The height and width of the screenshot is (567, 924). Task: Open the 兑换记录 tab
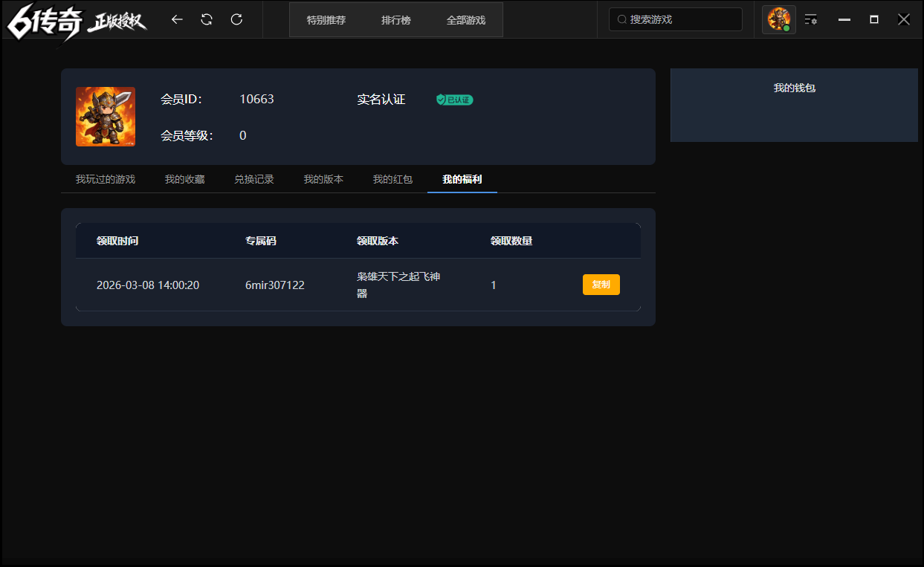pyautogui.click(x=254, y=178)
